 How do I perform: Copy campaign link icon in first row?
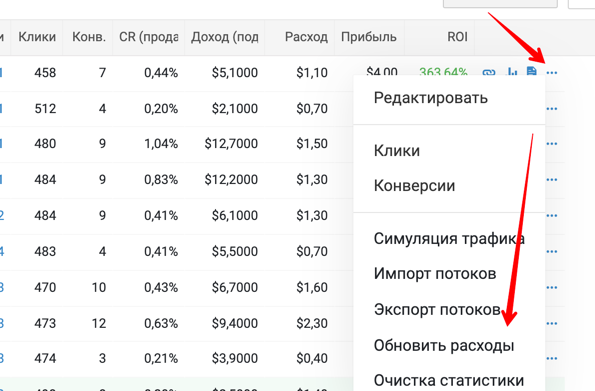tap(489, 72)
